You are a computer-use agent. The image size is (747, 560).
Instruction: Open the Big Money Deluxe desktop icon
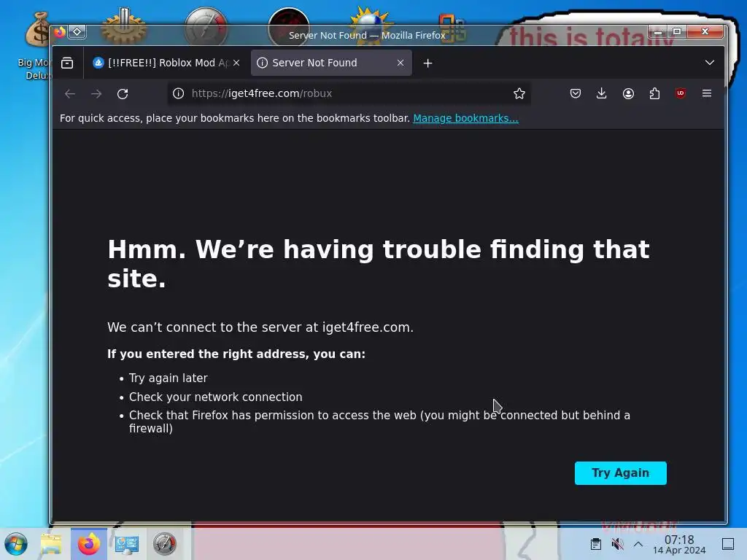tap(36, 45)
